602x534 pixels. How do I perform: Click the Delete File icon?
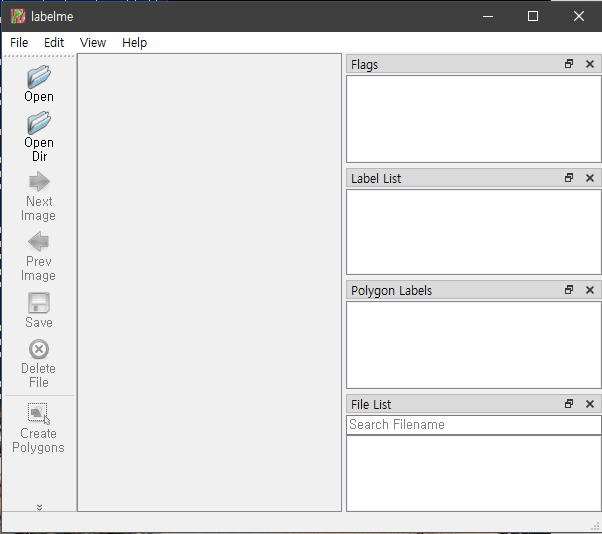(39, 349)
